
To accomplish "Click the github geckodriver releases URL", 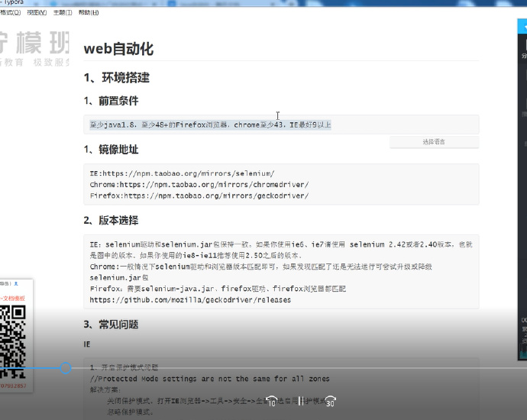I will [x=190, y=299].
